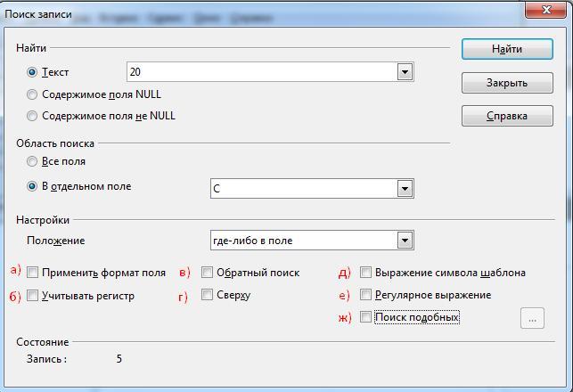Open help via Справка button

tap(507, 116)
